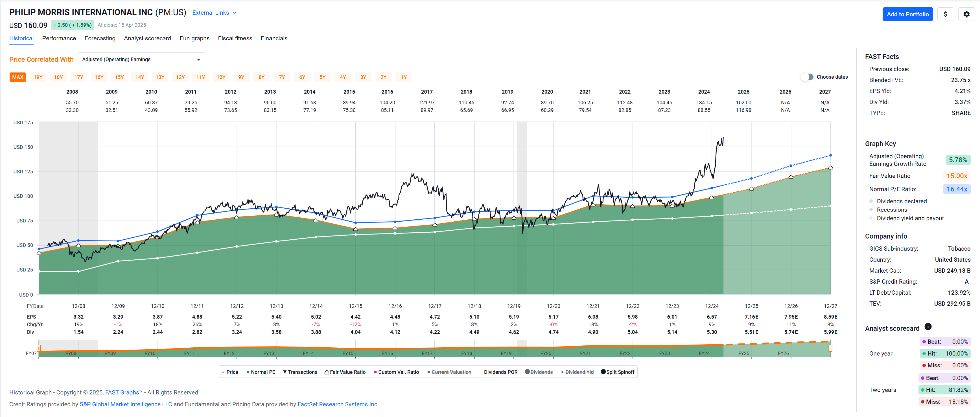Click the -12% Chg/Yr value for 12/15
980x417 pixels.
[x=355, y=325]
